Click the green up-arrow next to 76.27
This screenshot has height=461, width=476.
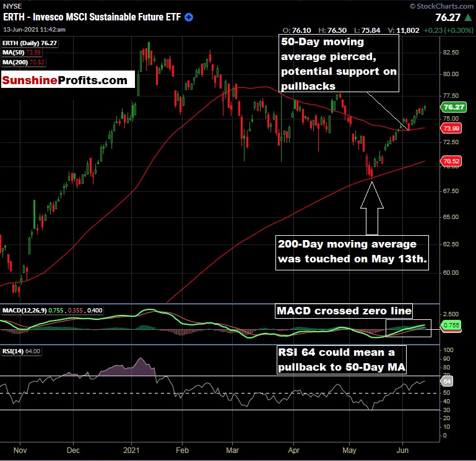[469, 17]
